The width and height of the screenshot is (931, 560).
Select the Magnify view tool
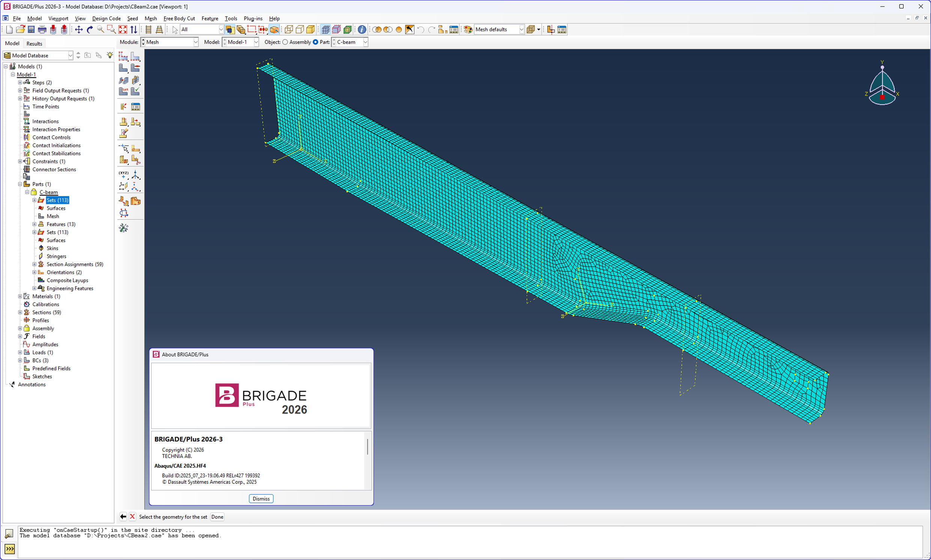click(x=101, y=30)
